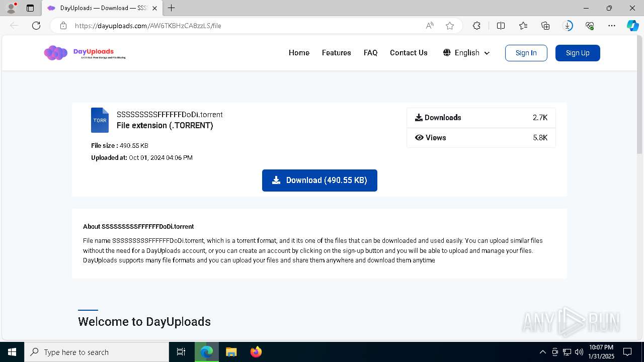Open the Features menu item
Viewport: 644px width, 362px height.
(x=337, y=53)
